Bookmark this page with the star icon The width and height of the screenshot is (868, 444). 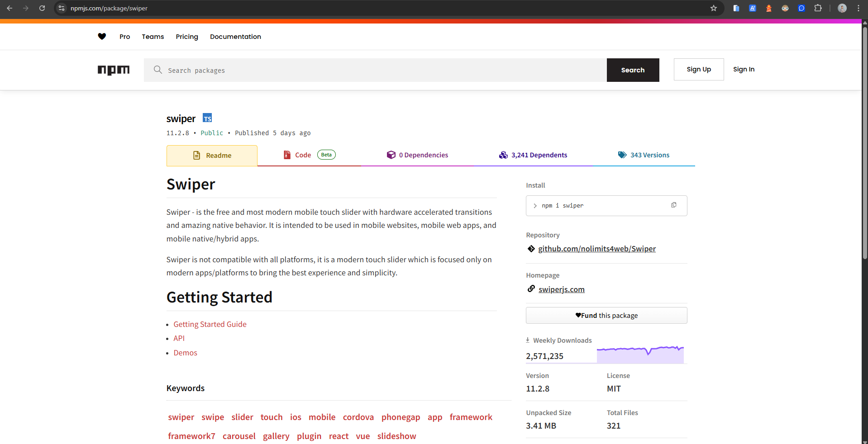coord(714,8)
